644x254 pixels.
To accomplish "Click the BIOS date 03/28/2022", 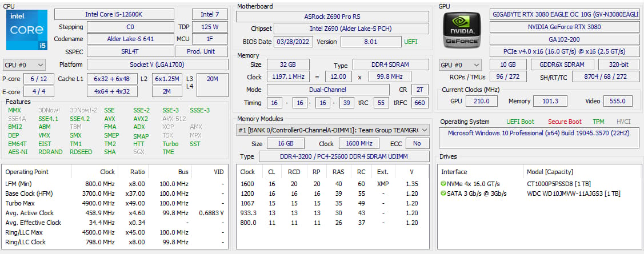I will click(x=294, y=42).
